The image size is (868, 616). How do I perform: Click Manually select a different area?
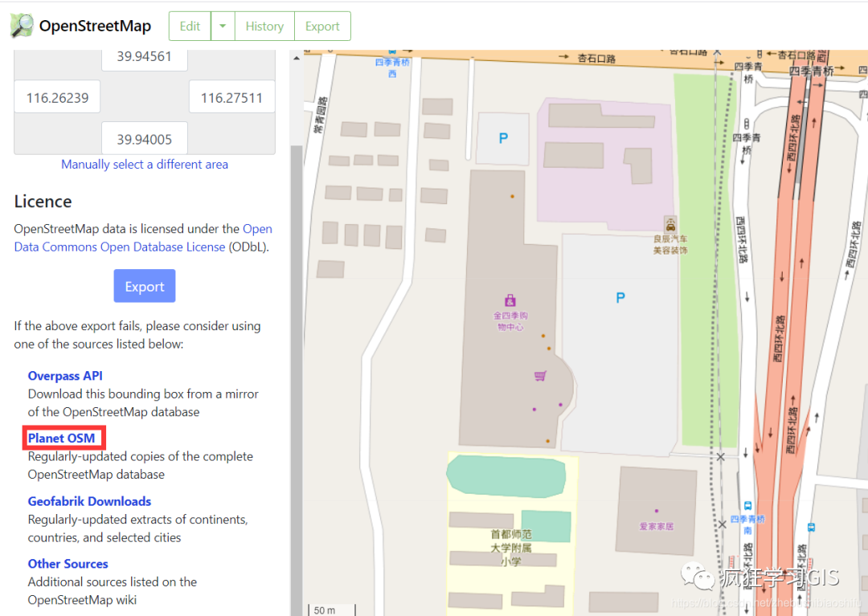[x=145, y=164]
